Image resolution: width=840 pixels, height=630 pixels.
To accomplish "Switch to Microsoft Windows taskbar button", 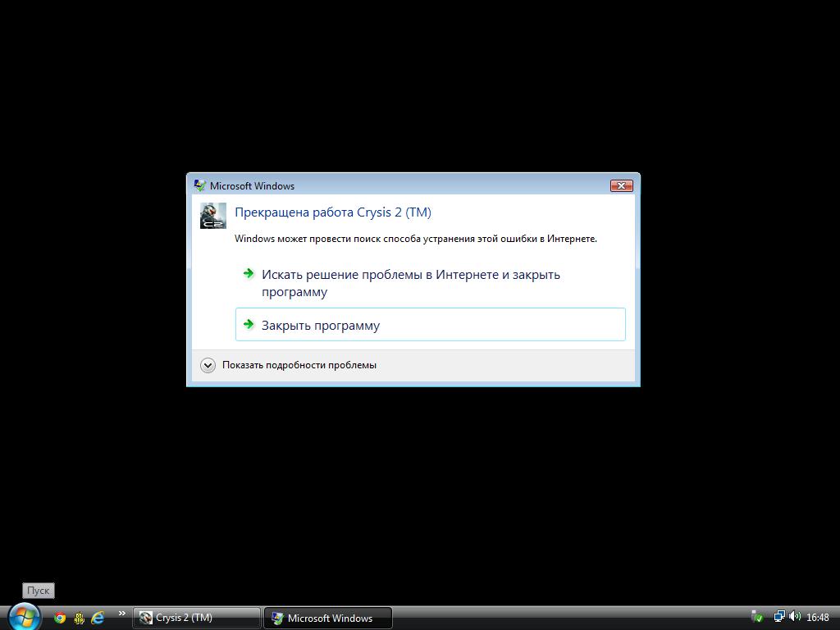I will tap(328, 618).
